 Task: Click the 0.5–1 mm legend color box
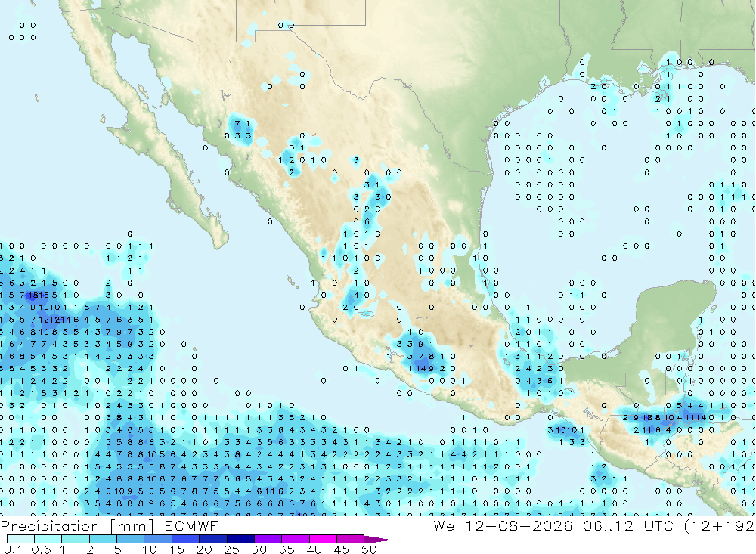coord(48,539)
